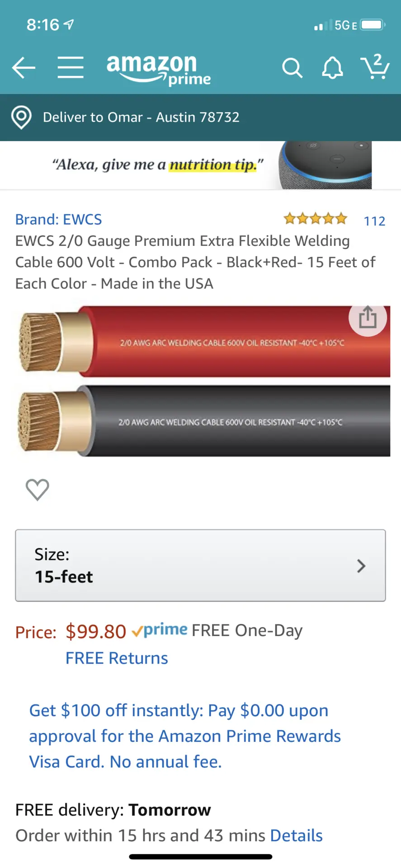Tap the location pin icon

point(21,118)
